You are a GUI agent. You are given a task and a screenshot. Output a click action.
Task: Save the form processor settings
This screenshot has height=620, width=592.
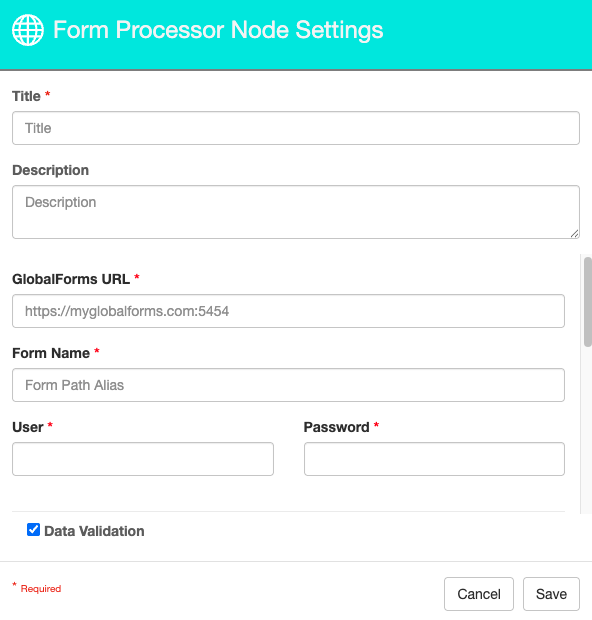[x=551, y=594]
